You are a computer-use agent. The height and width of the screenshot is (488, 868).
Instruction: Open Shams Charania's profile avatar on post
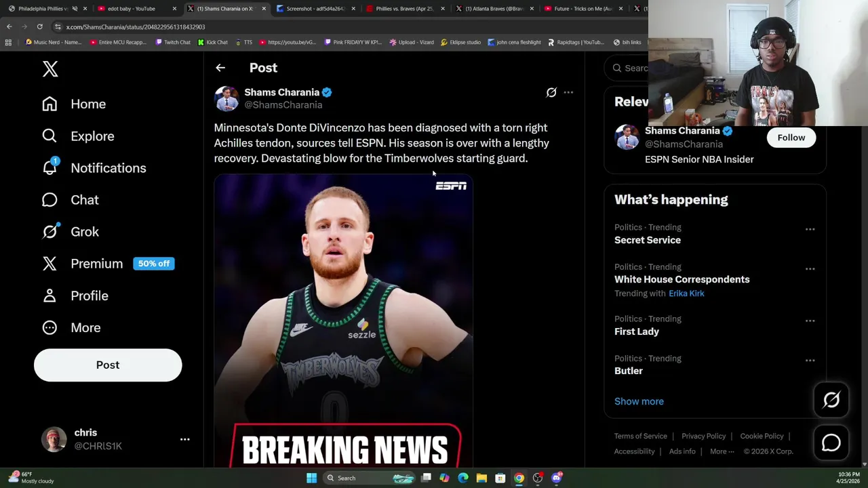[226, 98]
